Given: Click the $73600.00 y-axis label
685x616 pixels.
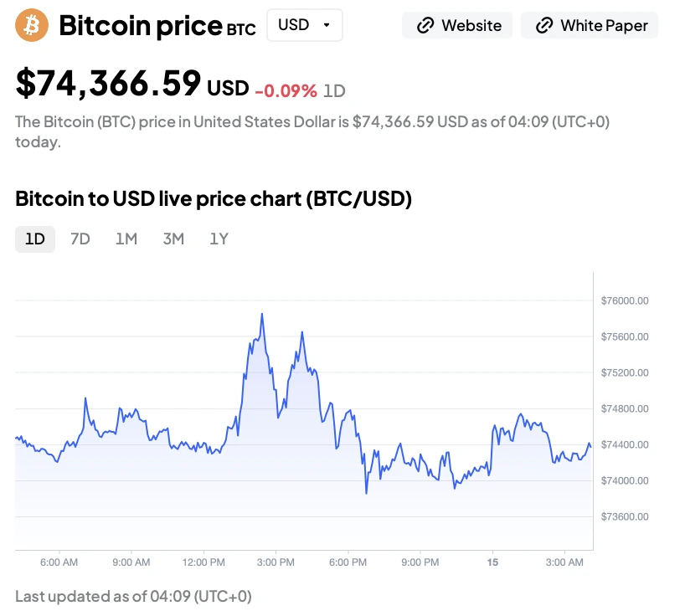Looking at the screenshot, I should click(625, 516).
